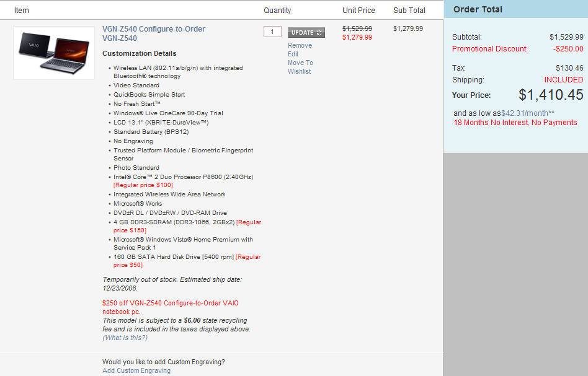
Task: Click Your Price total $1,410.45
Action: 551,95
